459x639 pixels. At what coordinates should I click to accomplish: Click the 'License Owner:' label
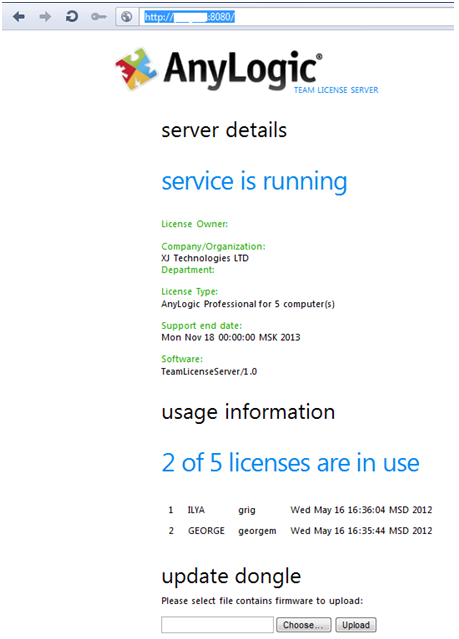coord(194,224)
